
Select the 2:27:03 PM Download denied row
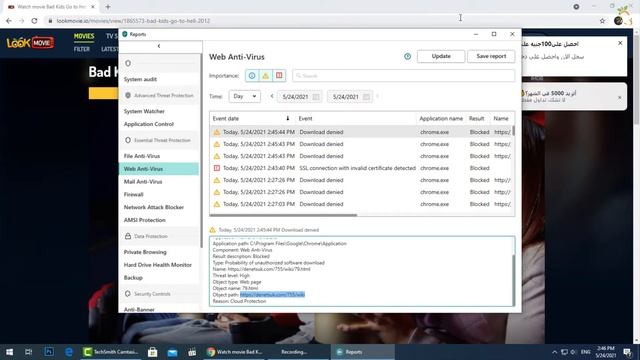click(361, 204)
